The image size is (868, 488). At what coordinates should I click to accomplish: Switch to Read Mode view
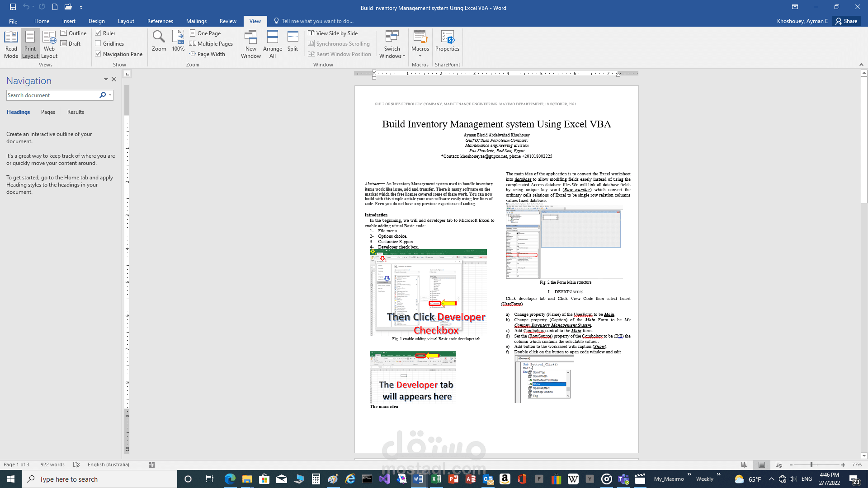(x=11, y=43)
